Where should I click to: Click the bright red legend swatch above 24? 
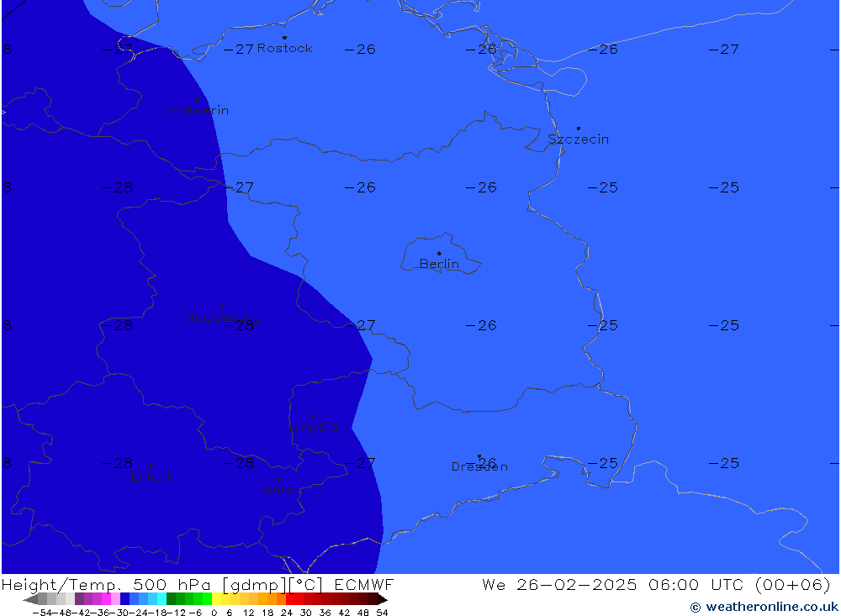pos(290,599)
